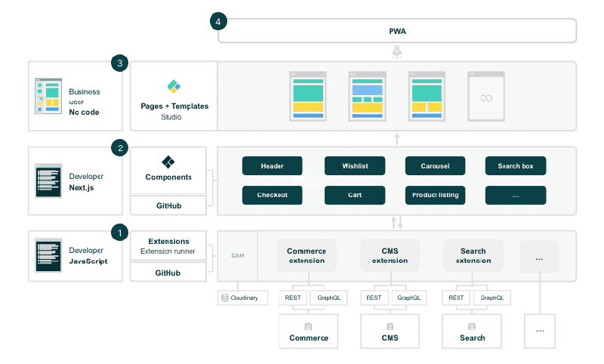Screen dimensions: 604x364
Task: Click the Components diamond logo icon
Action: click(x=168, y=162)
